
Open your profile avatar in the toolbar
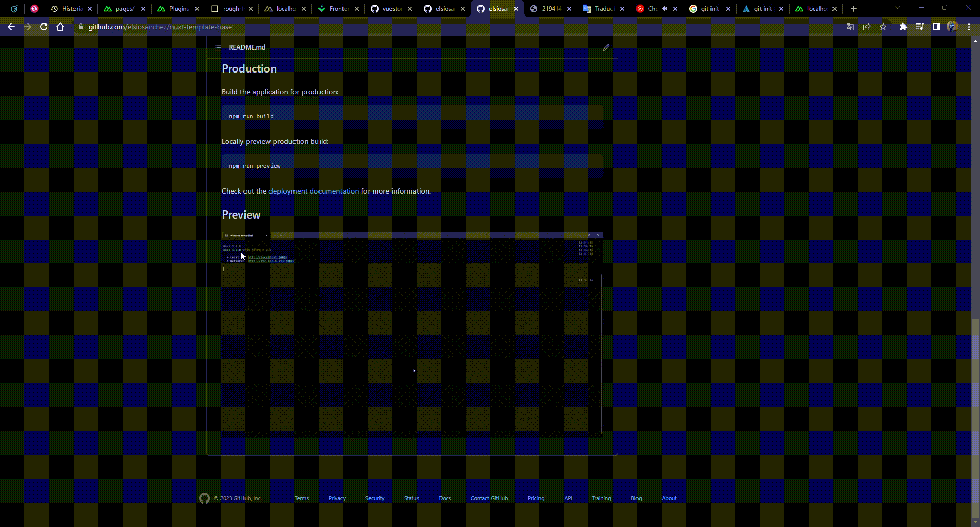pos(952,27)
